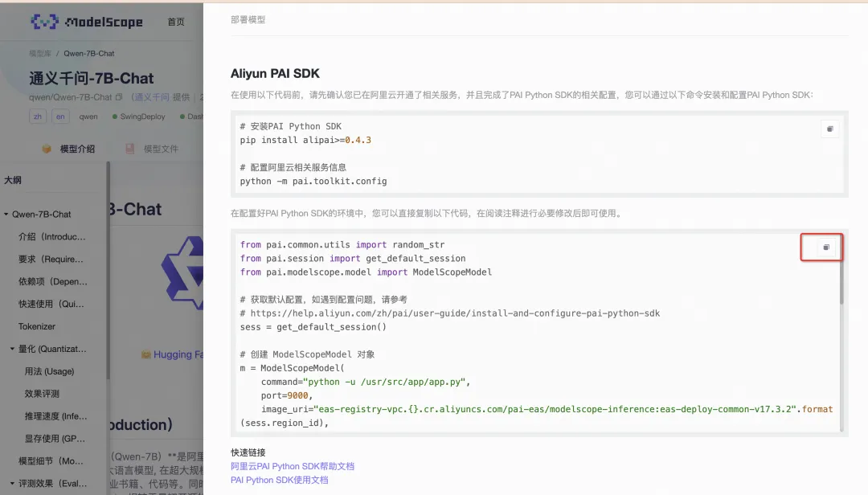The width and height of the screenshot is (868, 495).
Task: Click the 'pip install alipai>=0.4.3' line
Action: tap(305, 140)
